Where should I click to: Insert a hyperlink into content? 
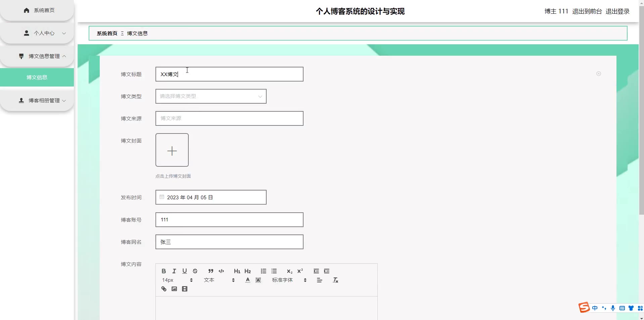point(164,289)
